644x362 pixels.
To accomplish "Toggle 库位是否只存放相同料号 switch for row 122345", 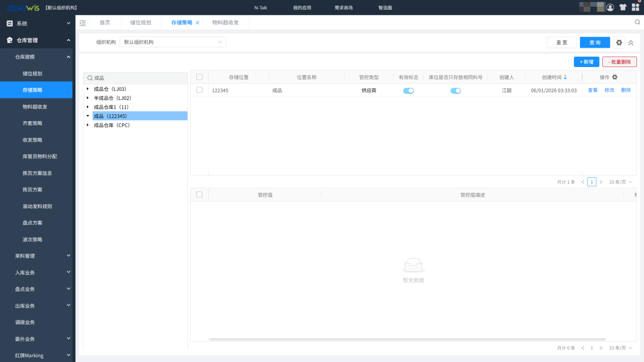I will (x=455, y=90).
